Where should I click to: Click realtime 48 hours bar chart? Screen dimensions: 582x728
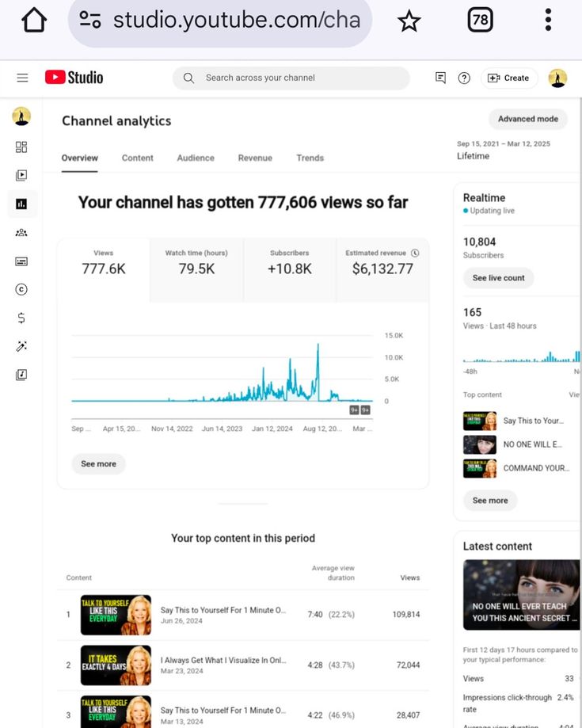[521, 356]
